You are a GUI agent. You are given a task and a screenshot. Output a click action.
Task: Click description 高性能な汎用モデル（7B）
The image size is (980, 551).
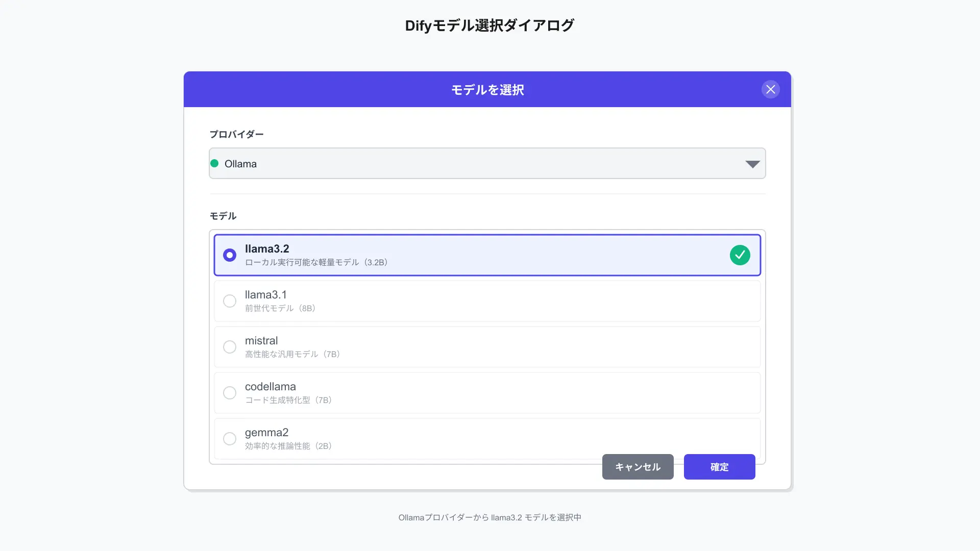293,354
